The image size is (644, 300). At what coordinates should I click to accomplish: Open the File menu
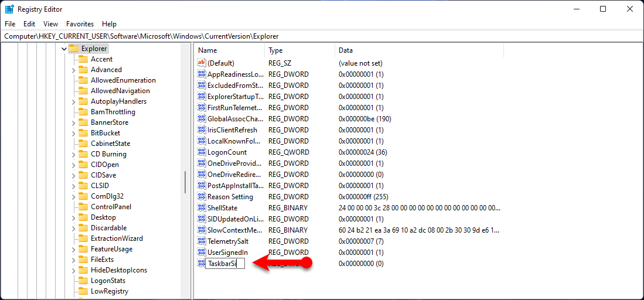(x=10, y=24)
